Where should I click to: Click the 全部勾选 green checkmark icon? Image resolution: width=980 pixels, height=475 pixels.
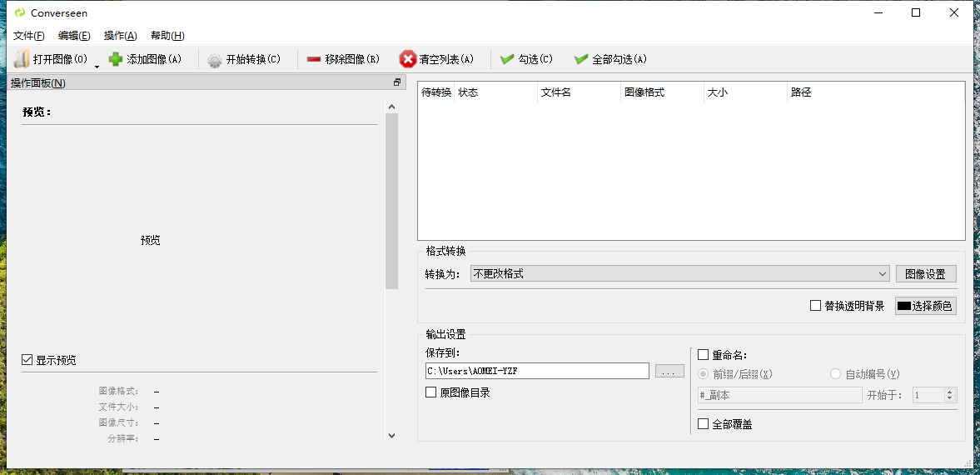click(x=581, y=59)
